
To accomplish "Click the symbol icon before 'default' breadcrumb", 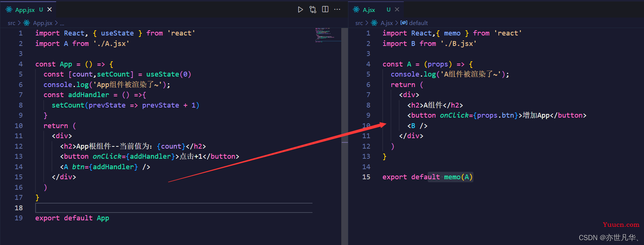I will pyautogui.click(x=404, y=23).
